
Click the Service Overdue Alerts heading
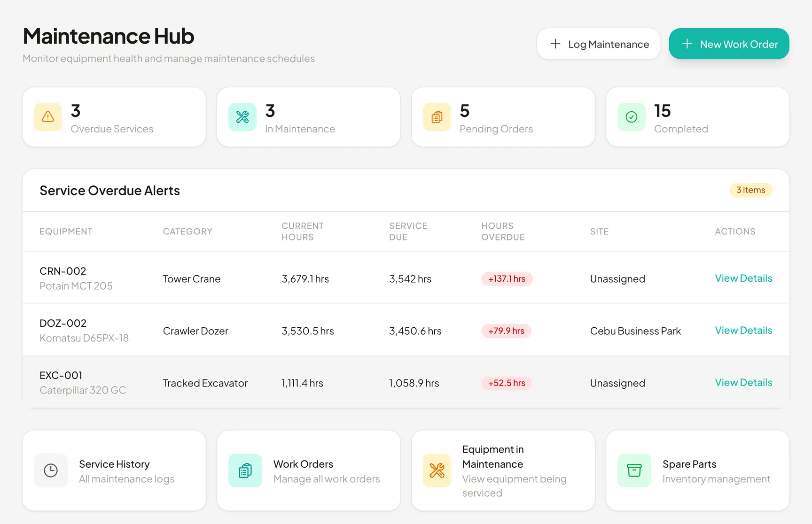coord(109,190)
